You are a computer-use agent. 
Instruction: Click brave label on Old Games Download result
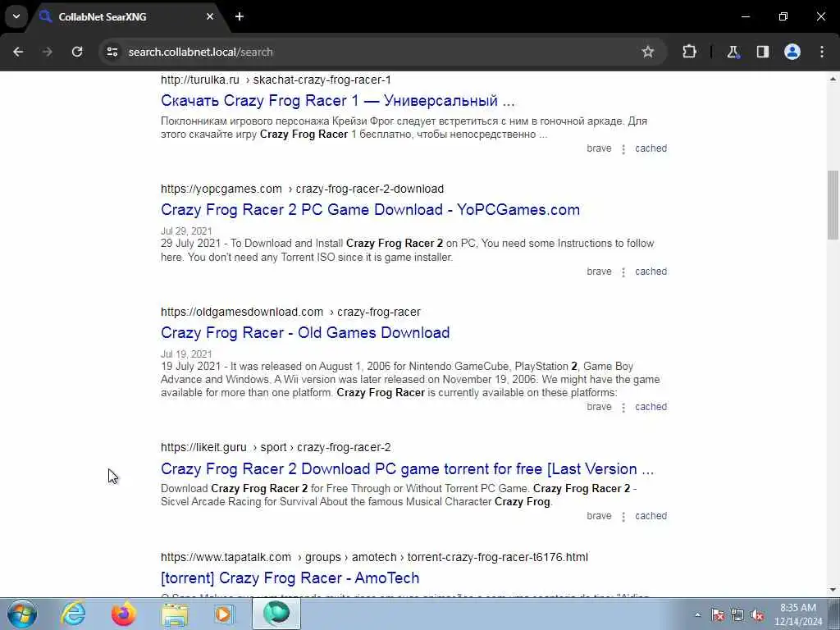(599, 407)
